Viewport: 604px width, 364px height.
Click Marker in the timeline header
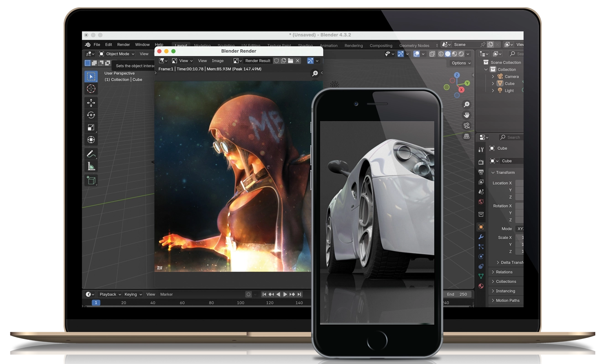[167, 295]
